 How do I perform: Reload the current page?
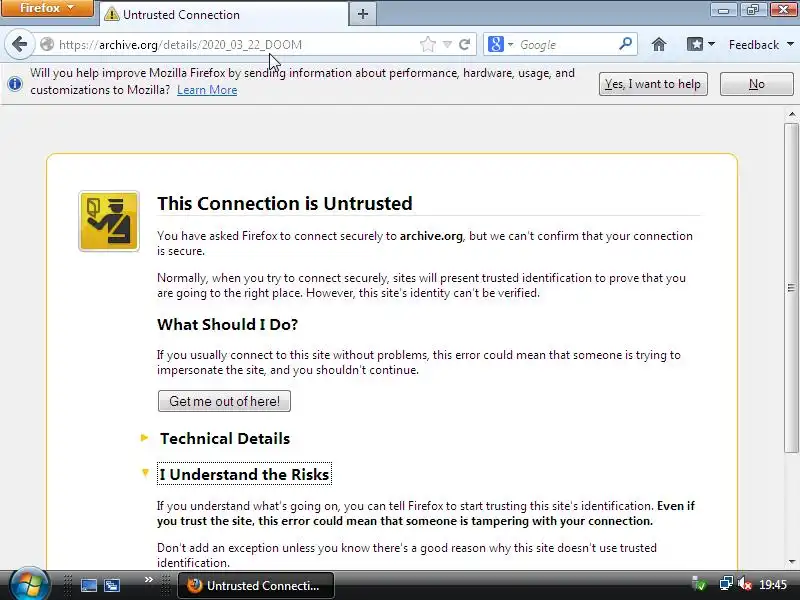[464, 44]
